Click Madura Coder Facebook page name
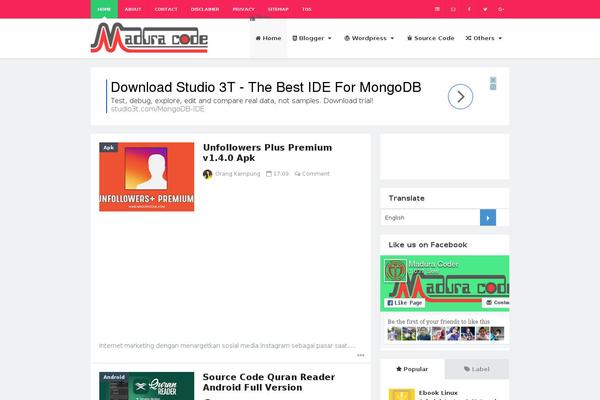The image size is (600, 400). (x=433, y=264)
